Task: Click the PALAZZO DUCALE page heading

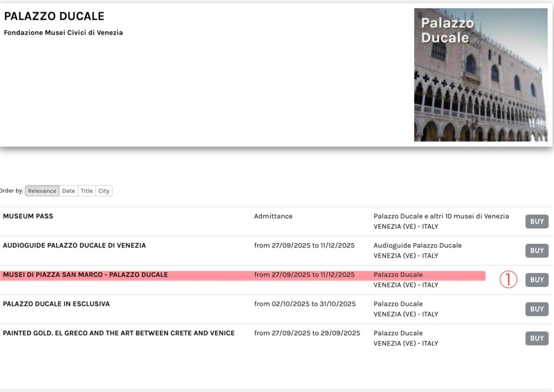Action: tap(54, 16)
